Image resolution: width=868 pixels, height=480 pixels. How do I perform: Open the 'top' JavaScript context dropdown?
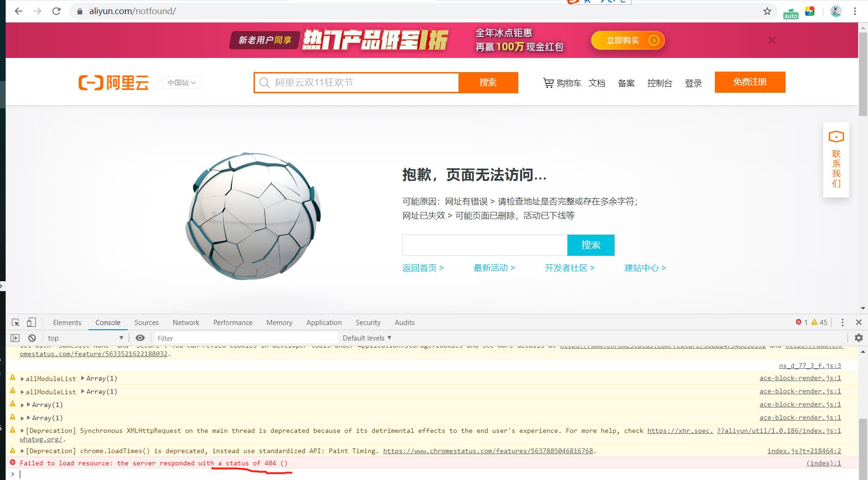(x=85, y=338)
